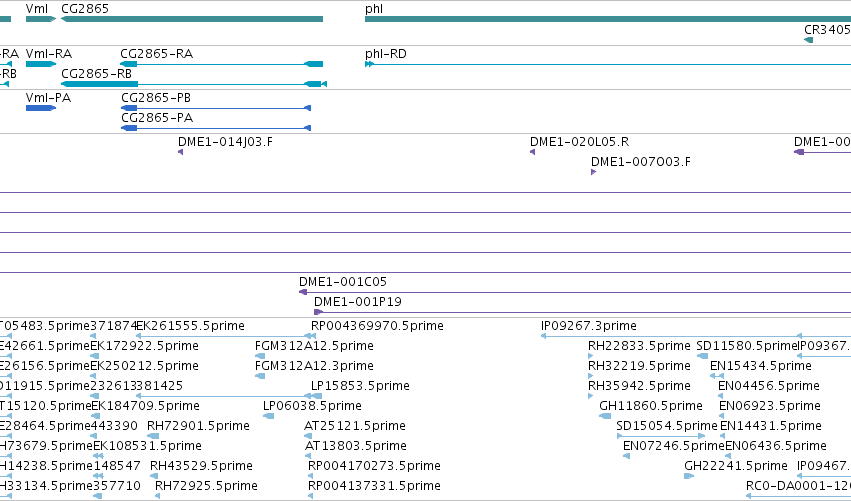Select the RH72925.5prime EST label
Image resolution: width=851 pixels, height=501 pixels.
206,486
